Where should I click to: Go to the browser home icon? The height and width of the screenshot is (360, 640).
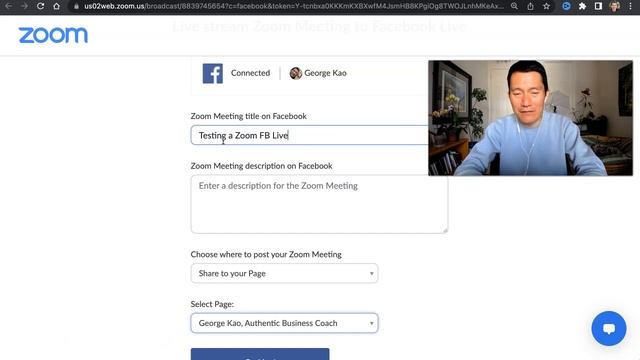click(x=56, y=6)
